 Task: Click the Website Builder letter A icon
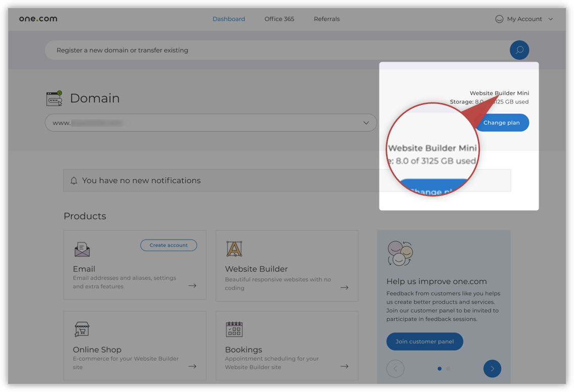(234, 249)
